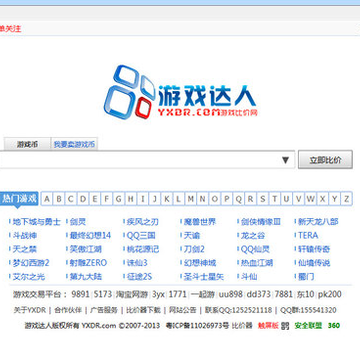Filter games by letter D
The width and height of the screenshot is (360, 360).
(83, 199)
